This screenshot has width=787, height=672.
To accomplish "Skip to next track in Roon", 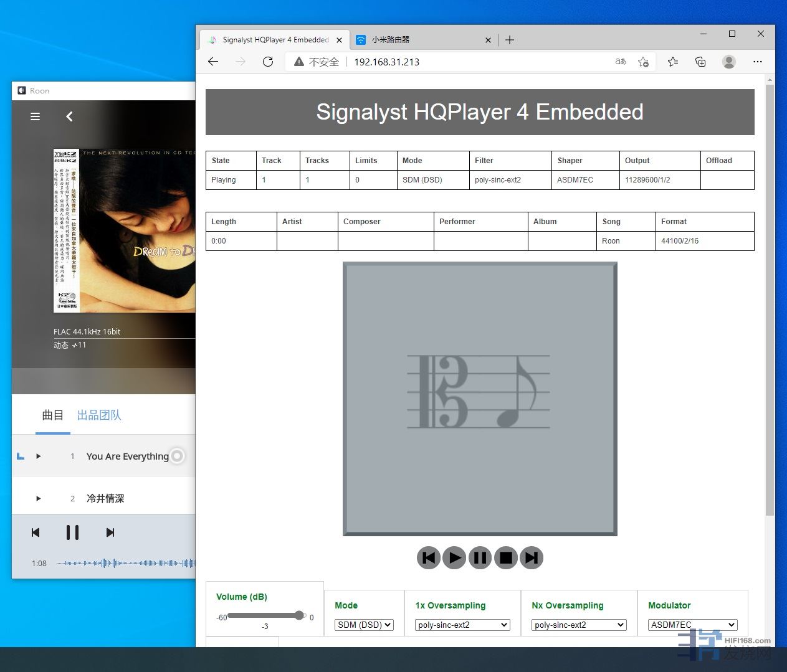I will click(x=110, y=532).
